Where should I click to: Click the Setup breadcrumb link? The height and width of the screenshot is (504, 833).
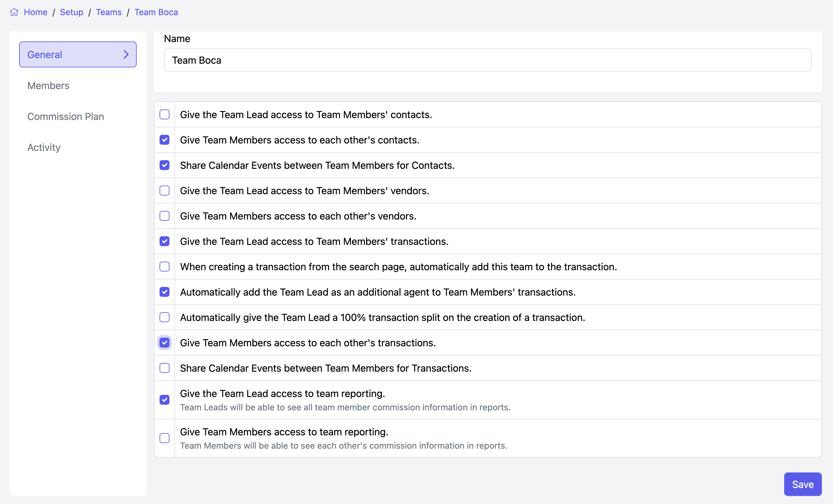(71, 12)
